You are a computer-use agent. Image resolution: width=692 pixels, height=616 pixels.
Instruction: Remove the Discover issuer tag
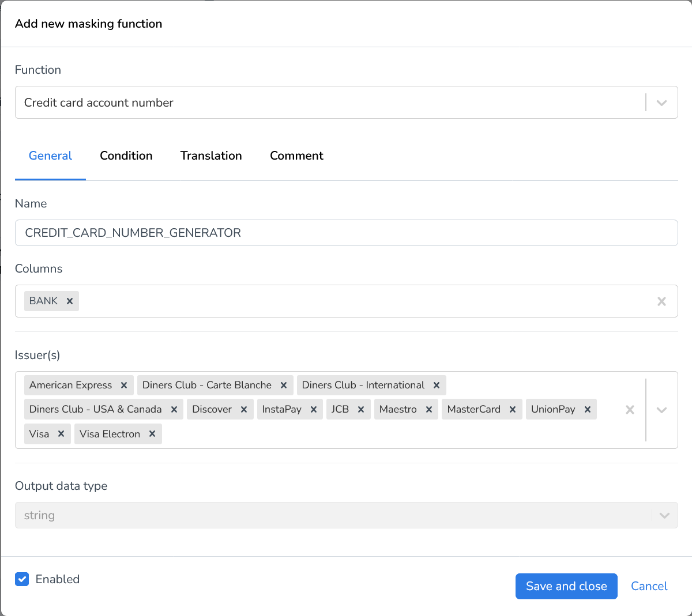point(243,409)
